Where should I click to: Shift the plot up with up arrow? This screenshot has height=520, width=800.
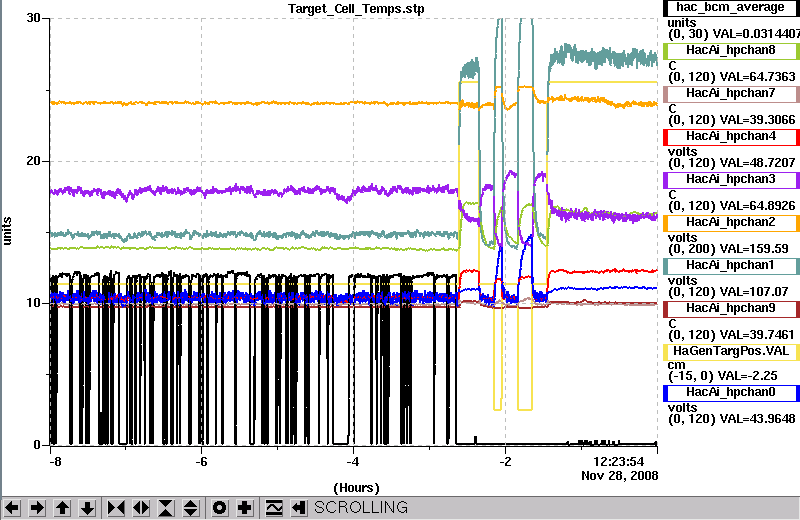click(x=62, y=508)
